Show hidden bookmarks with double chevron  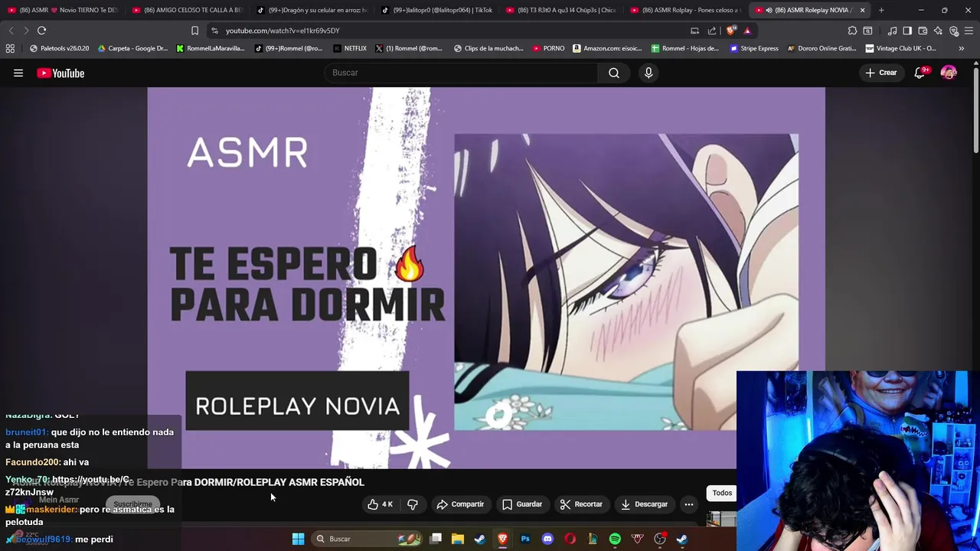[x=961, y=48]
